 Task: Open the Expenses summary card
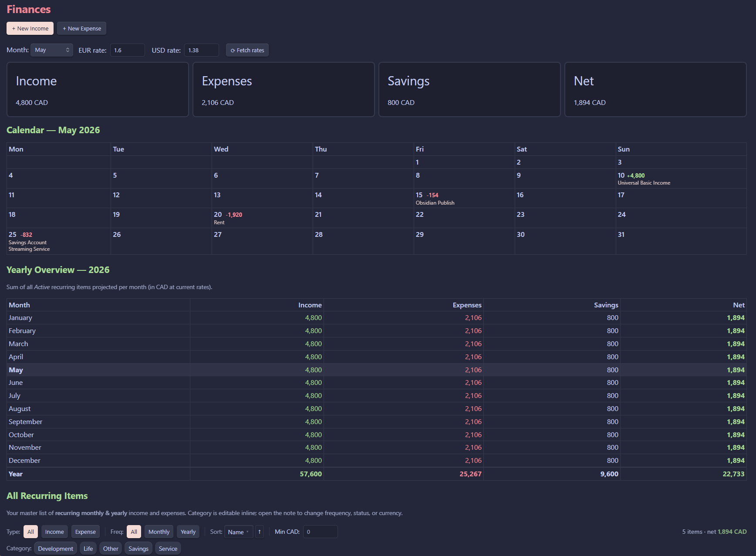(283, 89)
